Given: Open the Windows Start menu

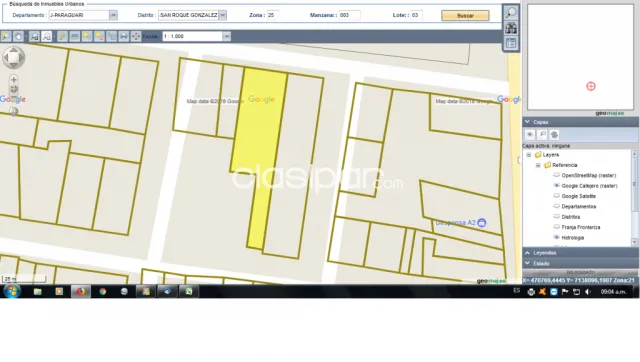Looking at the screenshot, I should point(12,291).
